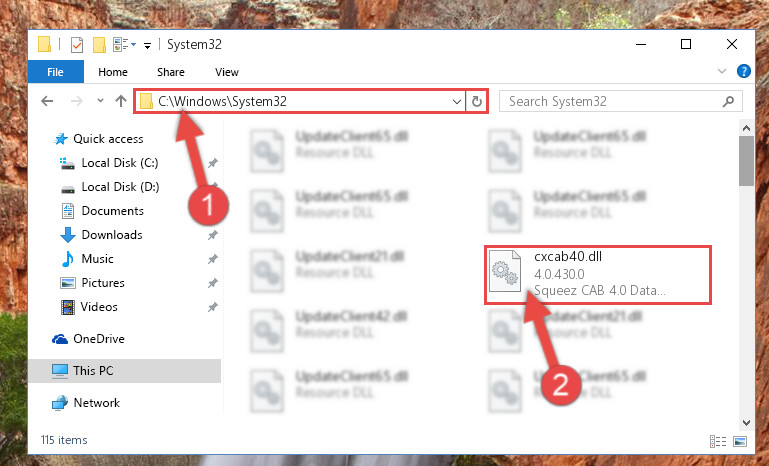
Task: Click the search magnifier icon
Action: click(728, 102)
